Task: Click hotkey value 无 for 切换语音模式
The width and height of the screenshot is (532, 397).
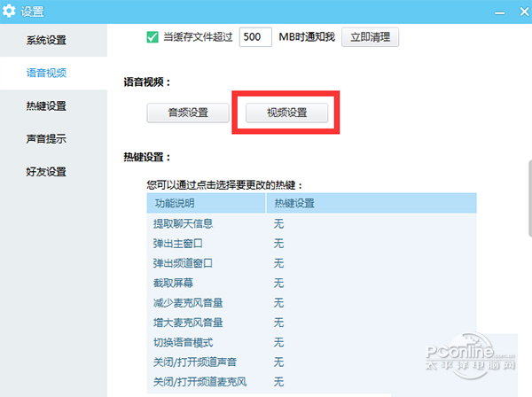Action: point(278,342)
